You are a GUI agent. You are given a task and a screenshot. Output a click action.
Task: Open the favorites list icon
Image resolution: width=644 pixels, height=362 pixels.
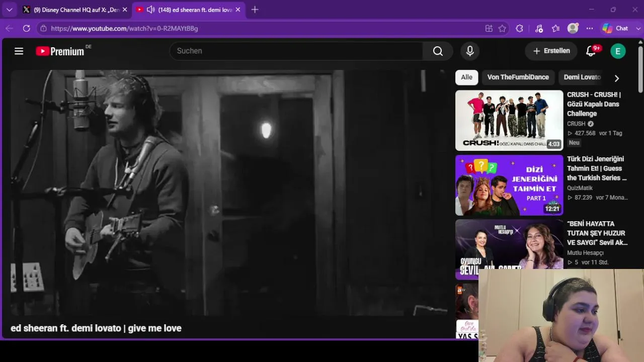[x=555, y=29]
